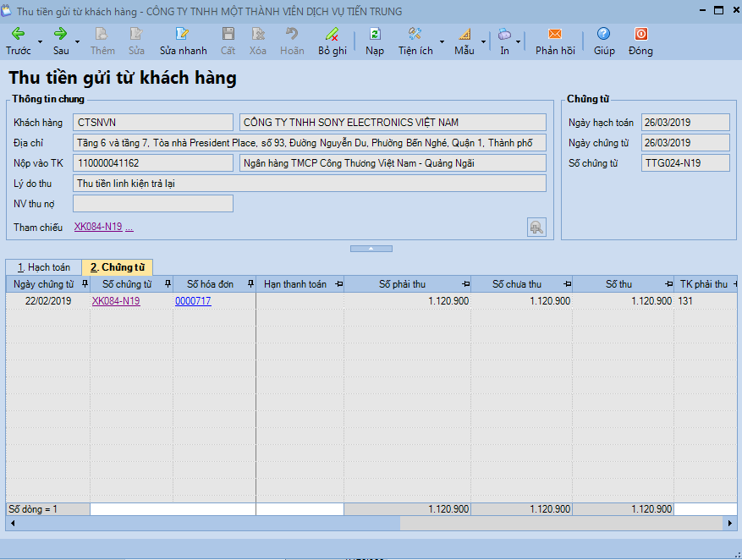The height and width of the screenshot is (560, 742).
Task: Select the 2. Chứng từ tab
Action: (118, 267)
